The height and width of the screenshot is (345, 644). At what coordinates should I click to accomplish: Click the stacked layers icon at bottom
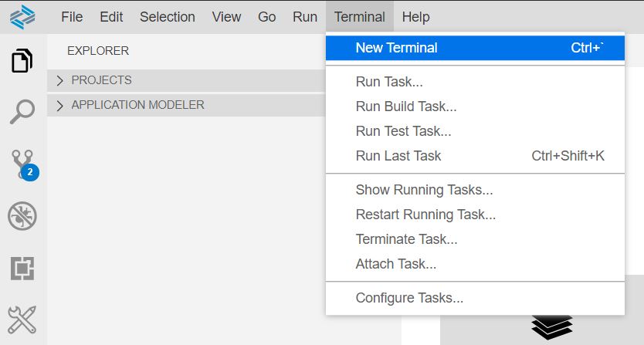click(x=552, y=327)
